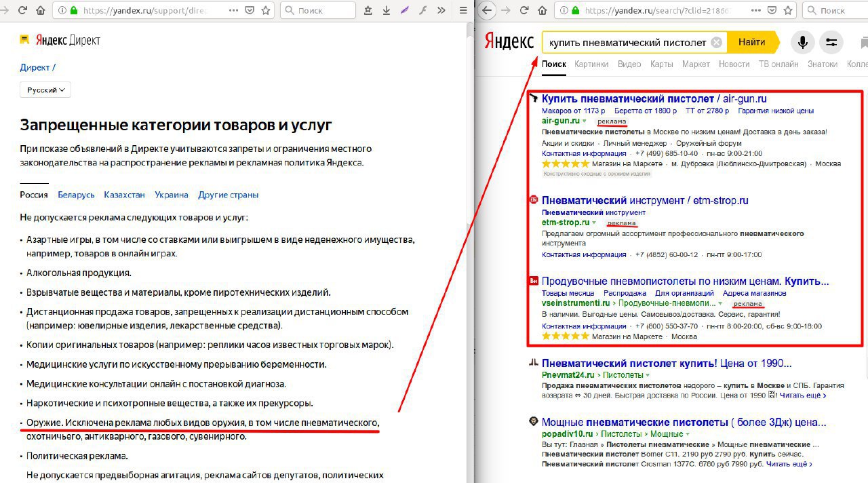868x483 pixels.
Task: Go back in the right browser window
Action: click(486, 10)
